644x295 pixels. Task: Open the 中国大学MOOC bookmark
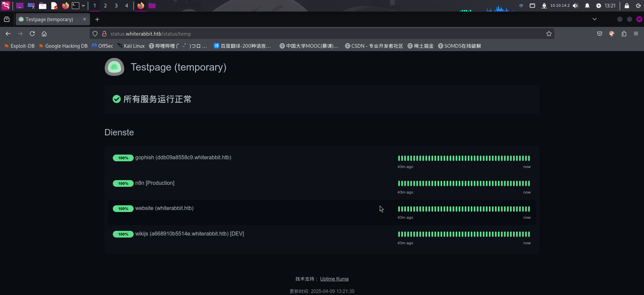point(309,46)
